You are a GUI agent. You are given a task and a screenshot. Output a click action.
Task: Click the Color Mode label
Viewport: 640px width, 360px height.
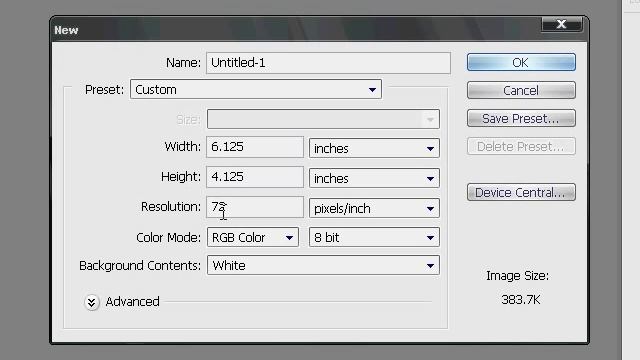coord(168,238)
